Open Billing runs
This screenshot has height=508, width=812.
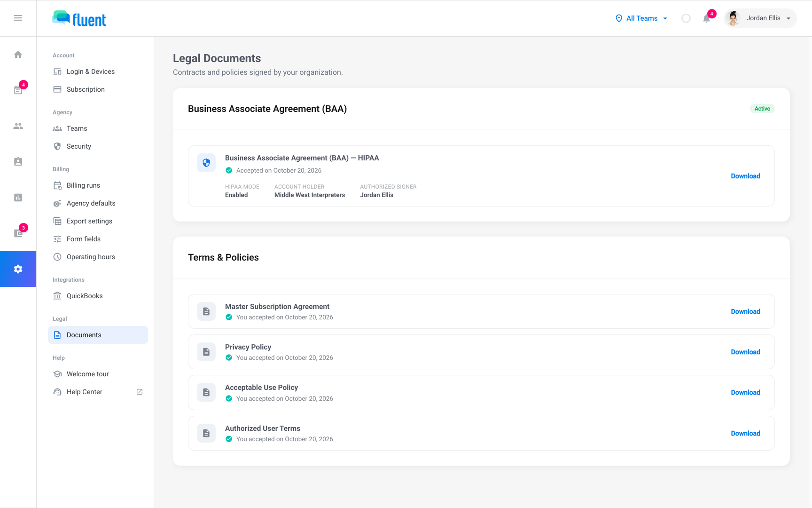point(98,185)
